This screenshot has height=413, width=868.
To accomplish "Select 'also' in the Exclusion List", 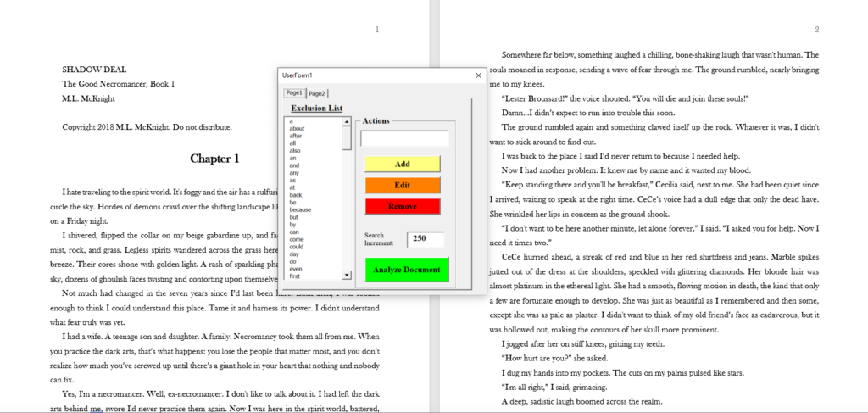I will click(x=296, y=151).
